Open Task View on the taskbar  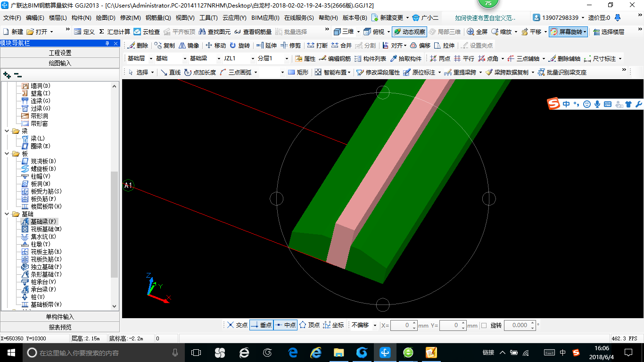196,353
